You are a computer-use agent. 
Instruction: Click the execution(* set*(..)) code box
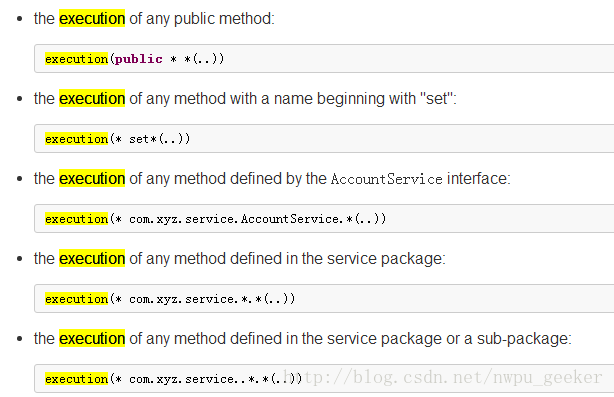[x=324, y=139]
